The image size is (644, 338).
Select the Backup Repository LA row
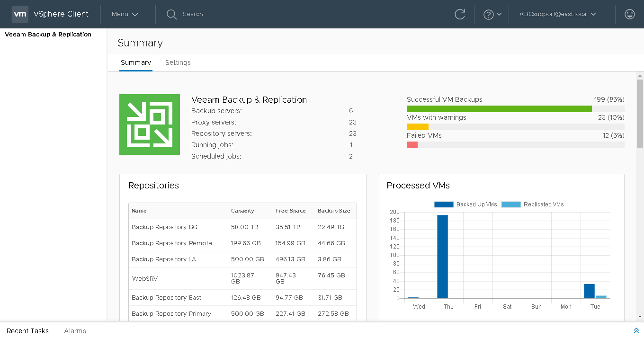tap(242, 259)
